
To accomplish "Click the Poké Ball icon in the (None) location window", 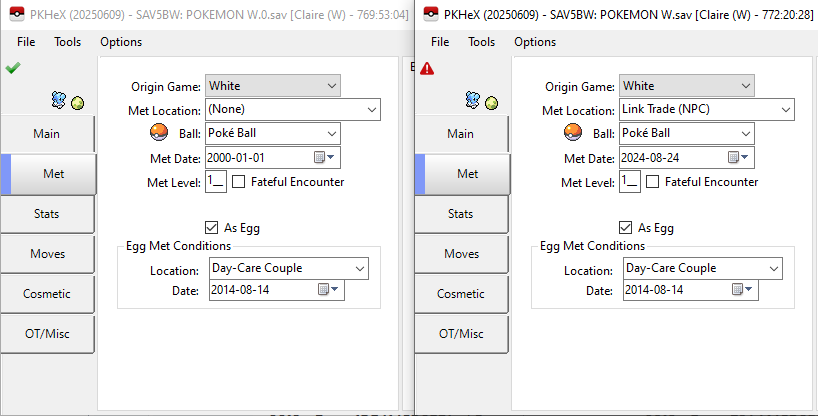I will click(x=159, y=133).
